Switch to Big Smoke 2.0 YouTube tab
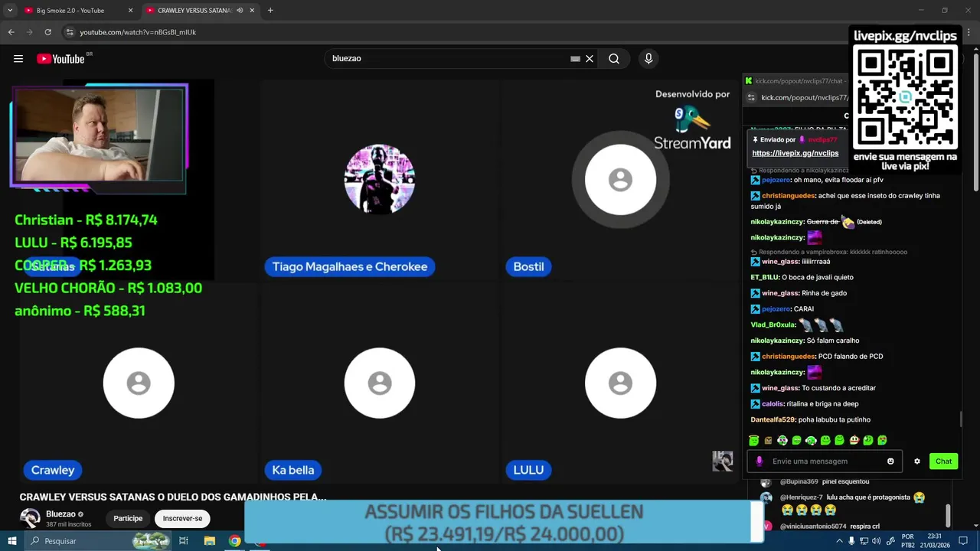980x551 pixels. tap(70, 11)
